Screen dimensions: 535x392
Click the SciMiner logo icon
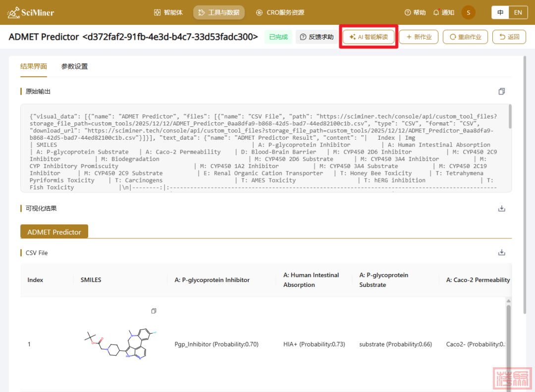click(13, 12)
